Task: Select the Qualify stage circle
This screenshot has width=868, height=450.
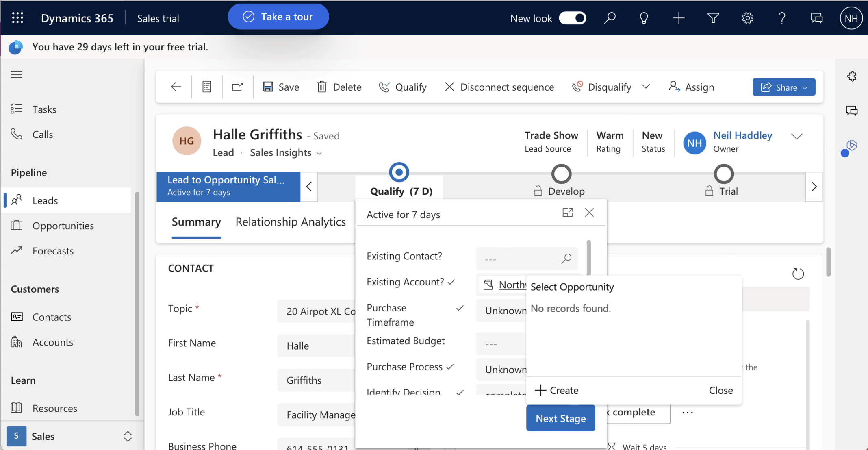Action: (x=399, y=172)
